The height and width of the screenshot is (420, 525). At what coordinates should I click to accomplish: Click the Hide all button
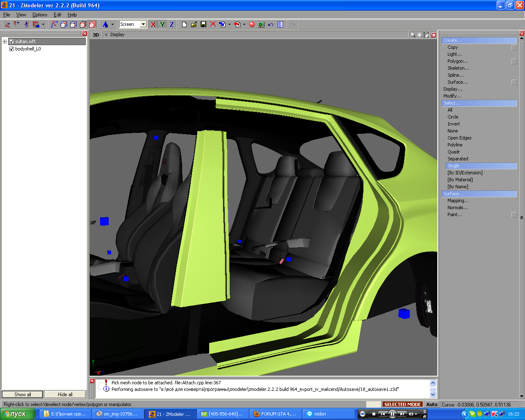pos(65,395)
